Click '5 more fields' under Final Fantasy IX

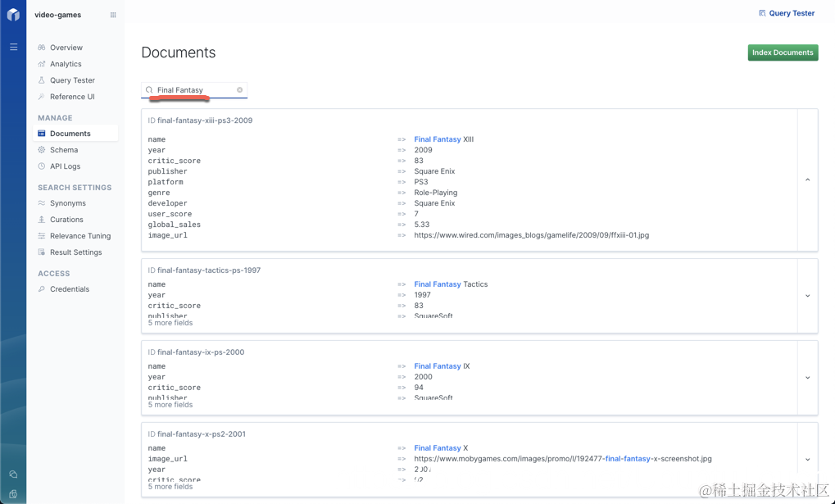170,405
